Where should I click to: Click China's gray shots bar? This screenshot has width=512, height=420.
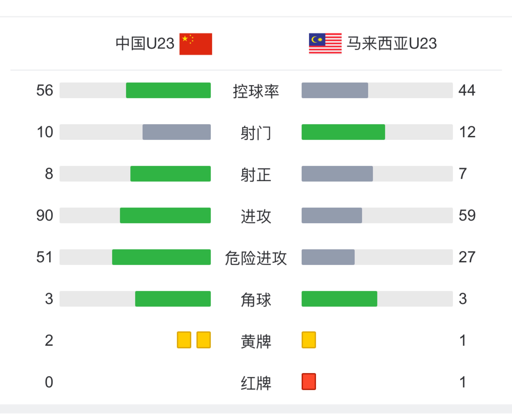[x=176, y=132]
